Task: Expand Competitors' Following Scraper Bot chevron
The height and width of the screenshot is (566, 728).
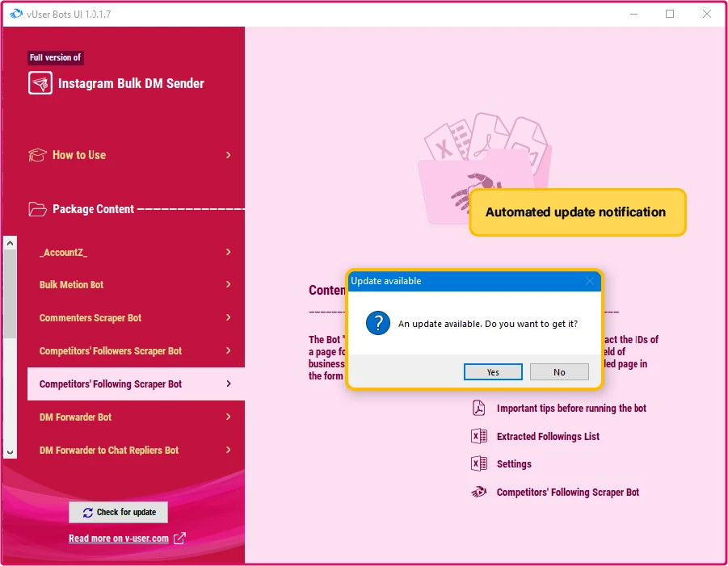Action: pyautogui.click(x=229, y=384)
